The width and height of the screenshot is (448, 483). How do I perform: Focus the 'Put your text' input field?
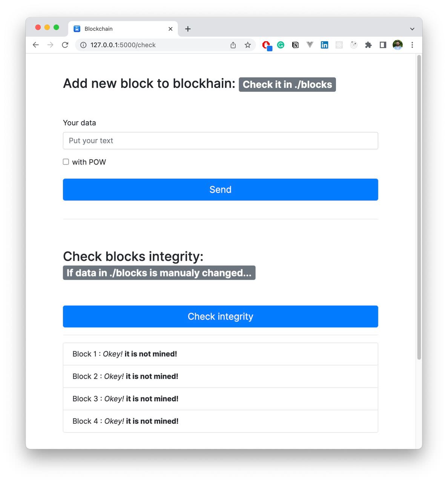(221, 141)
